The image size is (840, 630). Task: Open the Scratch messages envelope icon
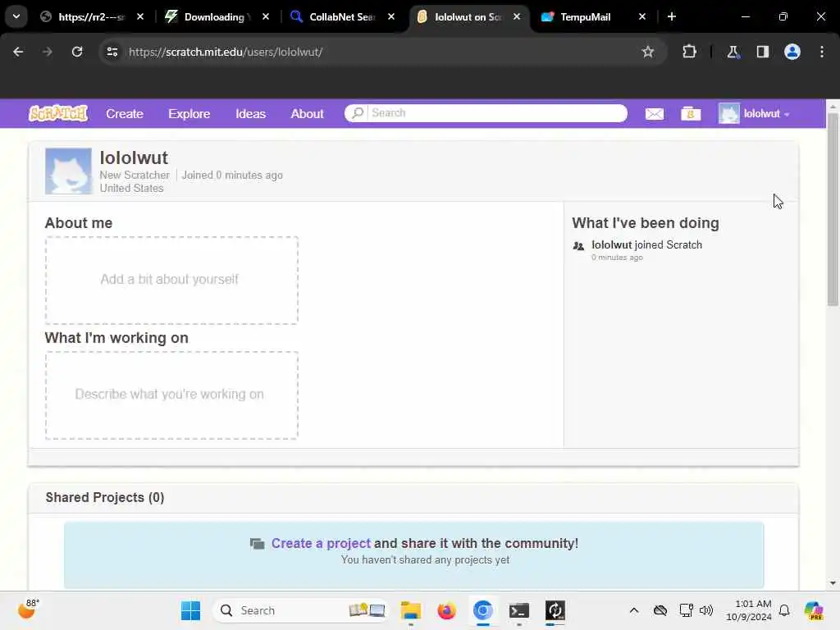pyautogui.click(x=654, y=113)
